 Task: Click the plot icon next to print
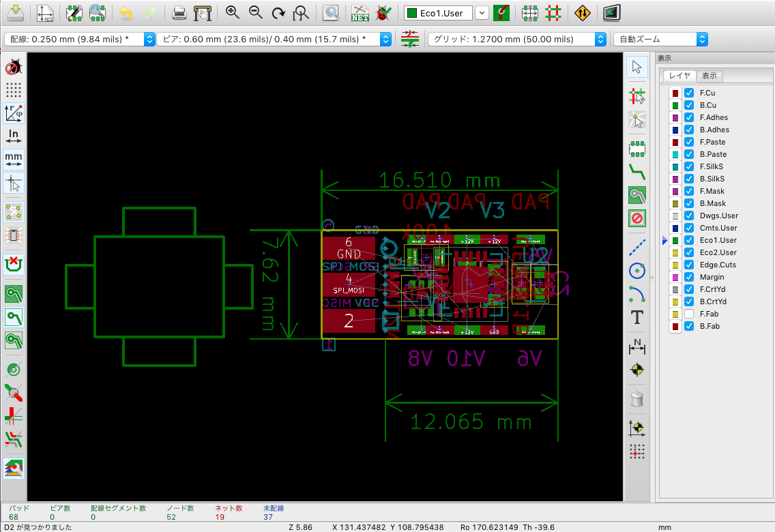(x=202, y=13)
